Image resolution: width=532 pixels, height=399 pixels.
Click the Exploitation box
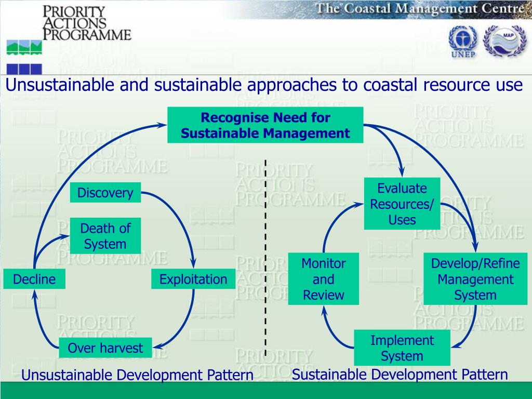pyautogui.click(x=193, y=279)
